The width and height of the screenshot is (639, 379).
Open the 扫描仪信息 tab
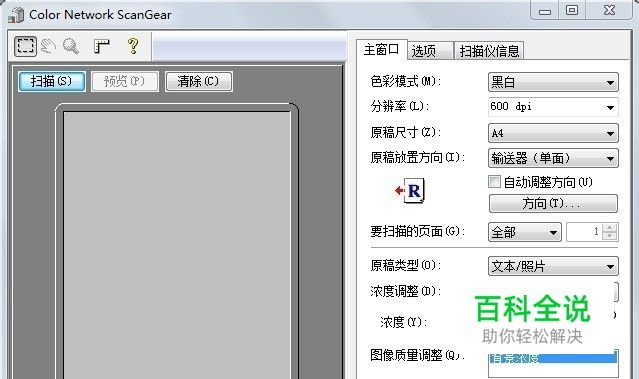click(489, 51)
